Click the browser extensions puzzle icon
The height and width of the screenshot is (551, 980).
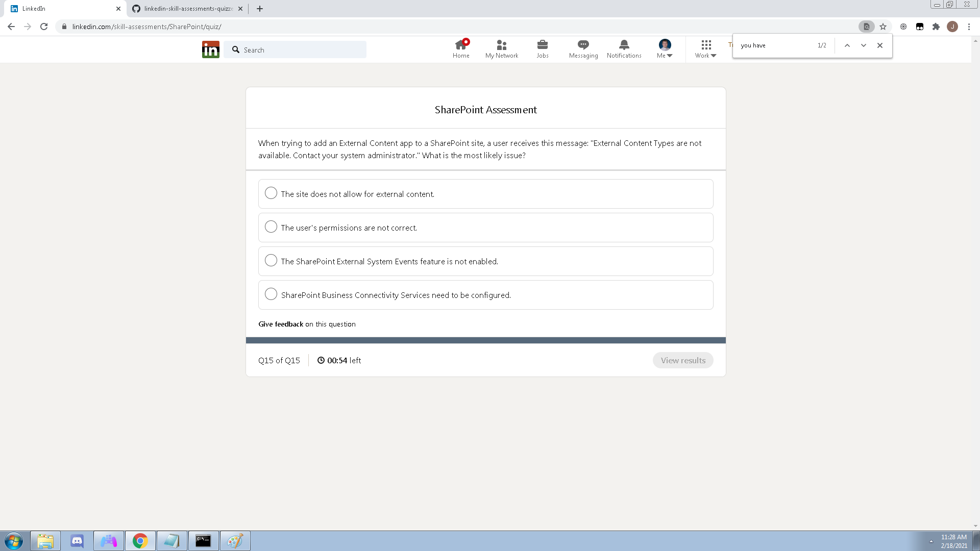click(x=937, y=26)
